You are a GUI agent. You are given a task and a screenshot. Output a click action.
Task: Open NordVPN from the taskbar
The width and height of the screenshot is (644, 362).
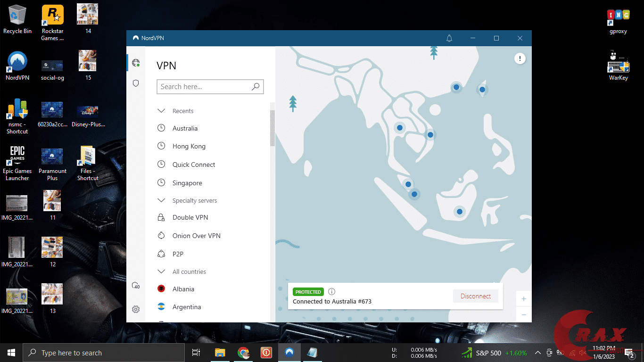tap(289, 352)
